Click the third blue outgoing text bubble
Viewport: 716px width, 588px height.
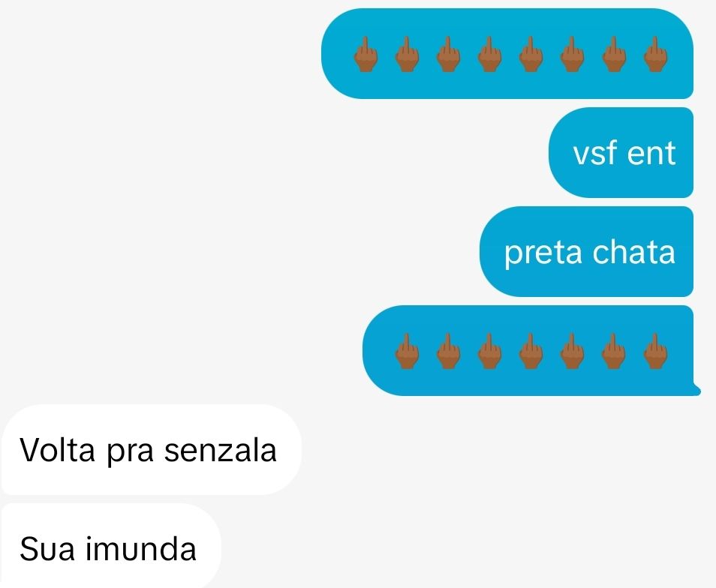click(586, 252)
